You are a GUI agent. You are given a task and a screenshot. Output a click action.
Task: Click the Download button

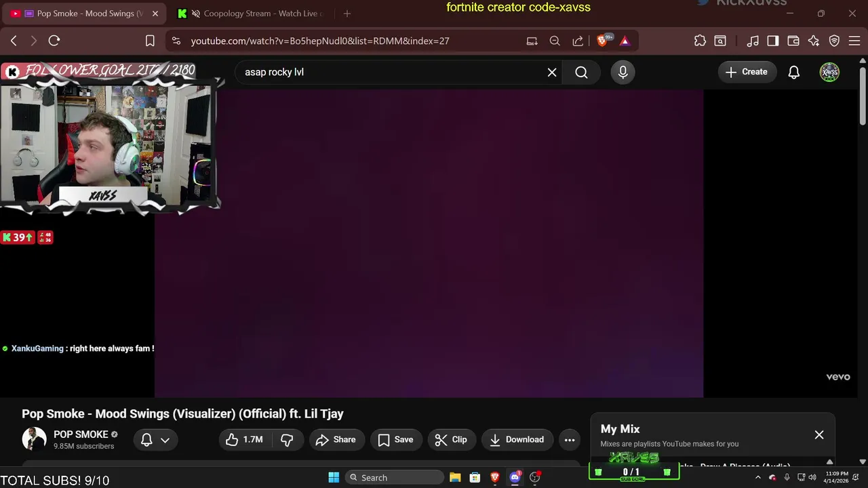[517, 440]
